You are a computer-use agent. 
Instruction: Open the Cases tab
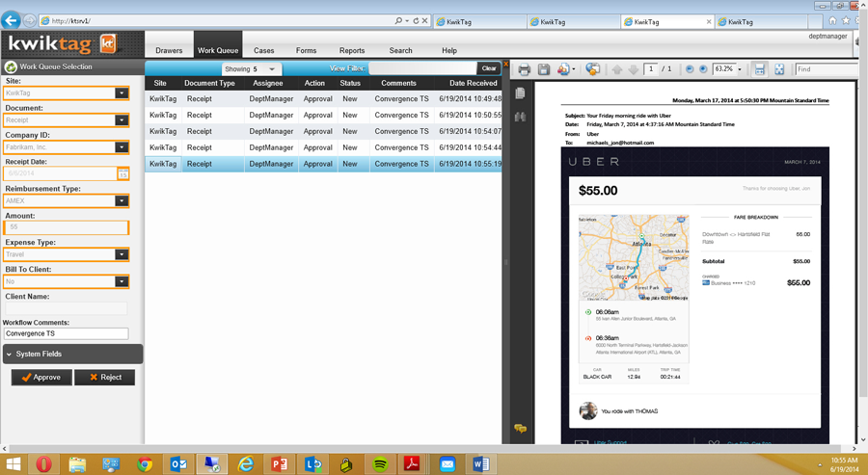(264, 50)
